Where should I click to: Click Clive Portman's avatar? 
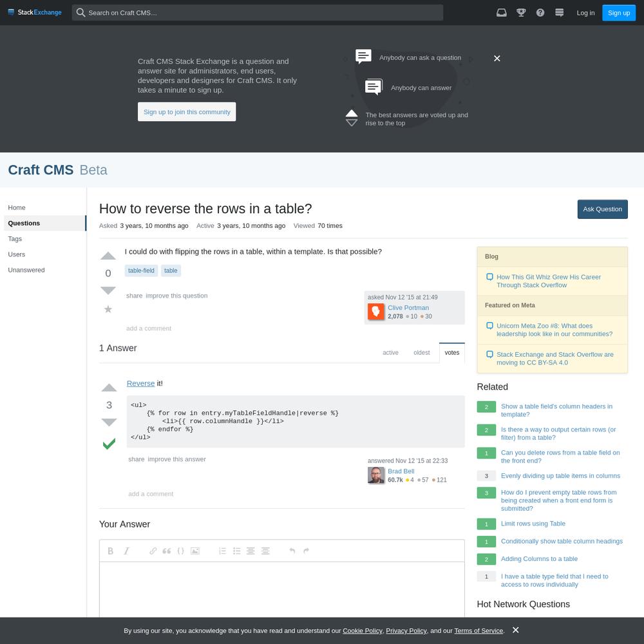click(x=376, y=312)
